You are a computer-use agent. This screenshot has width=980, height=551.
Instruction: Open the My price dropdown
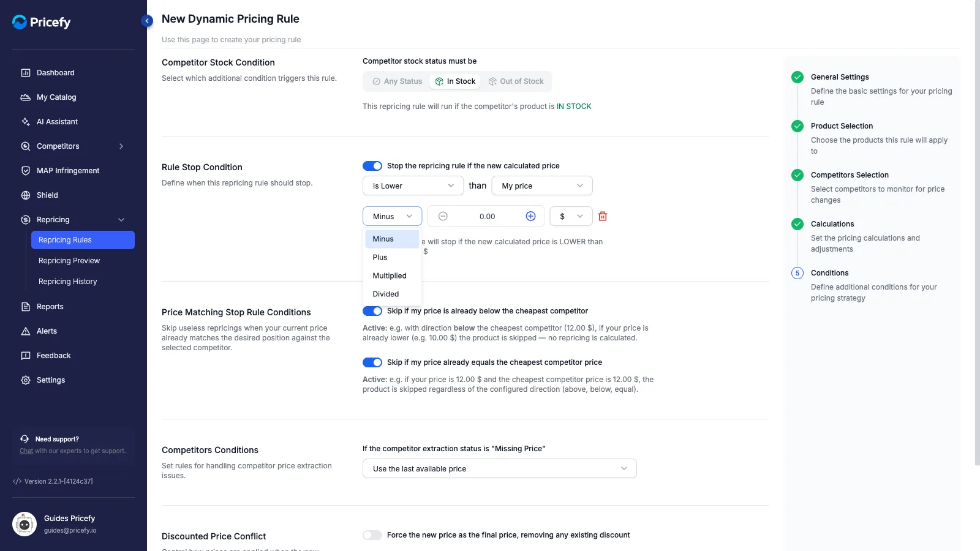[x=542, y=186]
